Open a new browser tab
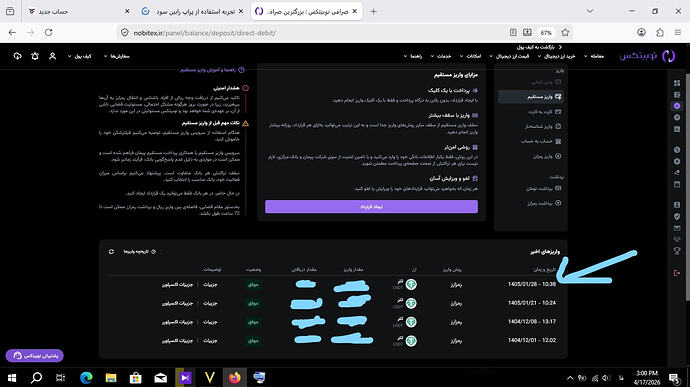This screenshot has height=387, width=690. (x=373, y=11)
